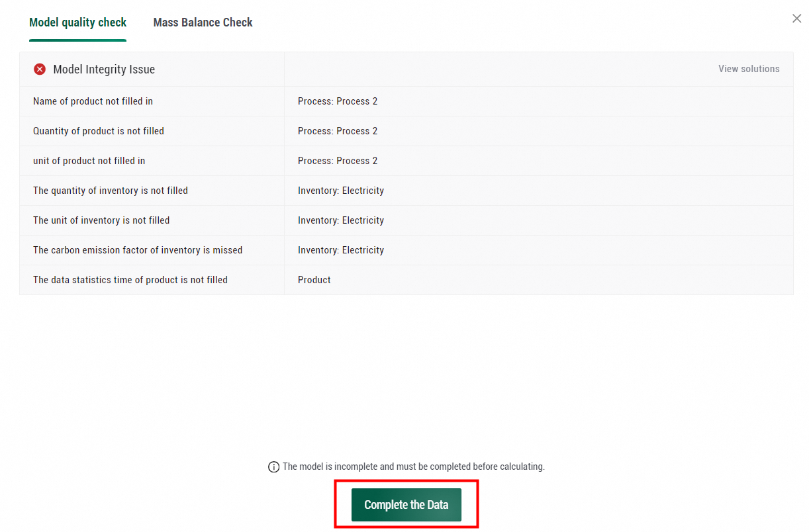Click the info icon beside incomplete model notice
The width and height of the screenshot is (809, 532).
[273, 467]
